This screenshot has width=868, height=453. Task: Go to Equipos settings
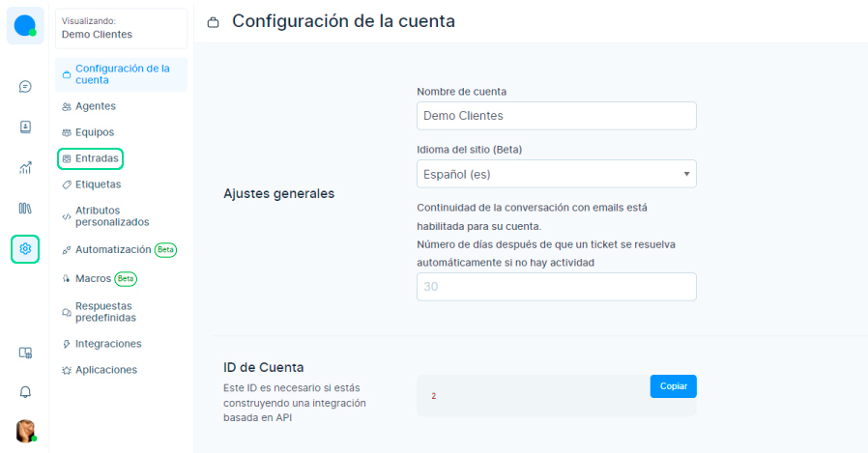94,132
